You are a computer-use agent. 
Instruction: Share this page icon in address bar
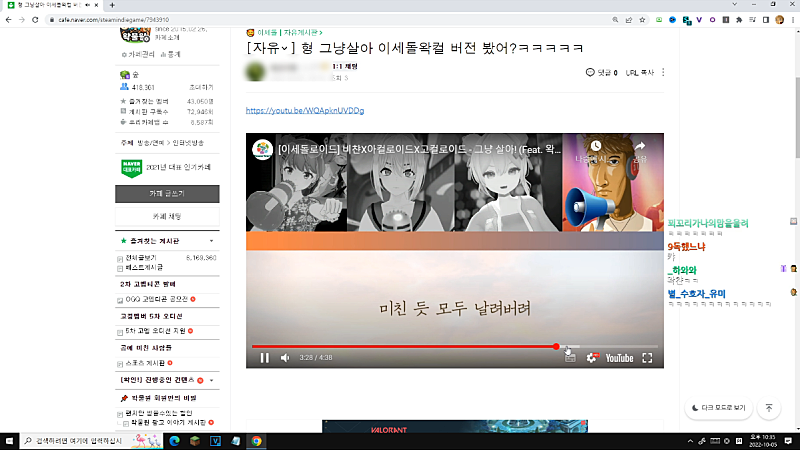point(629,20)
